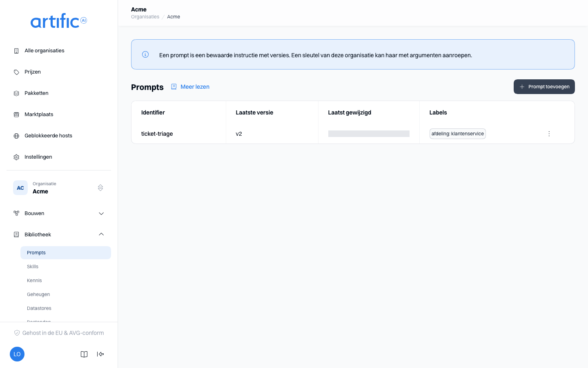Select the Geblokkeerde hosts globe icon
588x368 pixels.
(16, 136)
